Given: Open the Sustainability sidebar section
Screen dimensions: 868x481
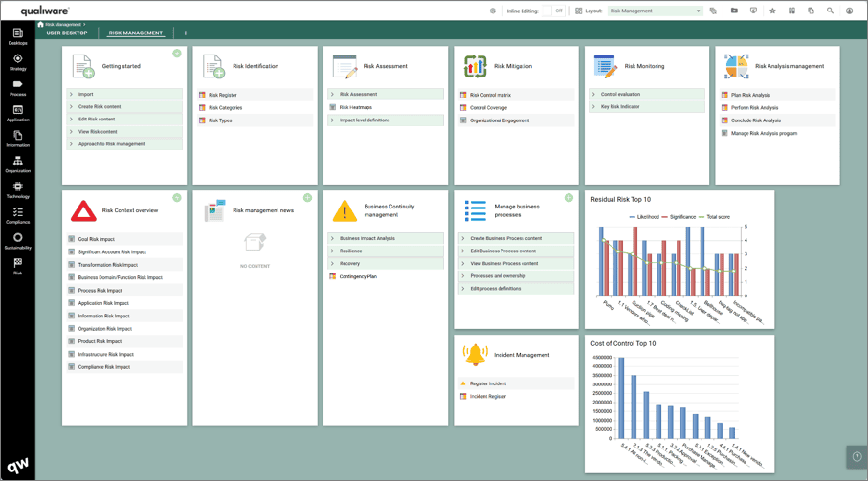Looking at the screenshot, I should point(17,241).
